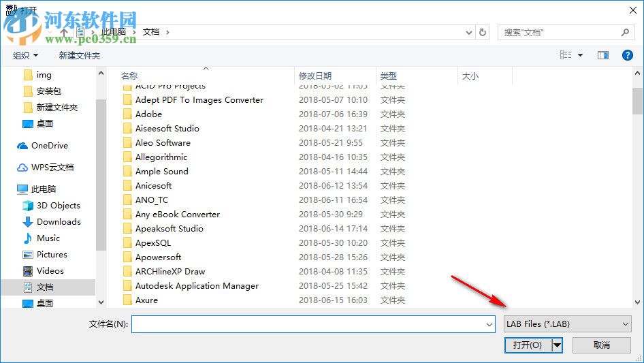Image resolution: width=644 pixels, height=363 pixels.
Task: Toggle the preview pane icon
Action: 603,55
